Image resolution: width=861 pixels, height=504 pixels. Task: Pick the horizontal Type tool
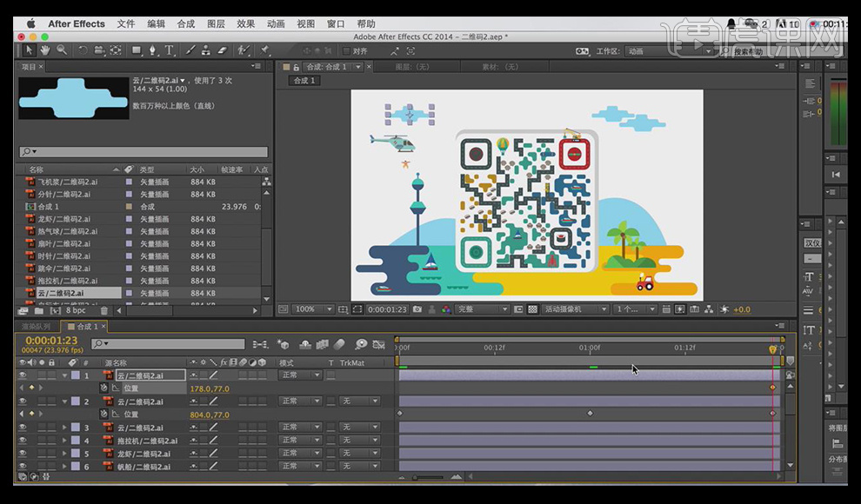pyautogui.click(x=169, y=50)
